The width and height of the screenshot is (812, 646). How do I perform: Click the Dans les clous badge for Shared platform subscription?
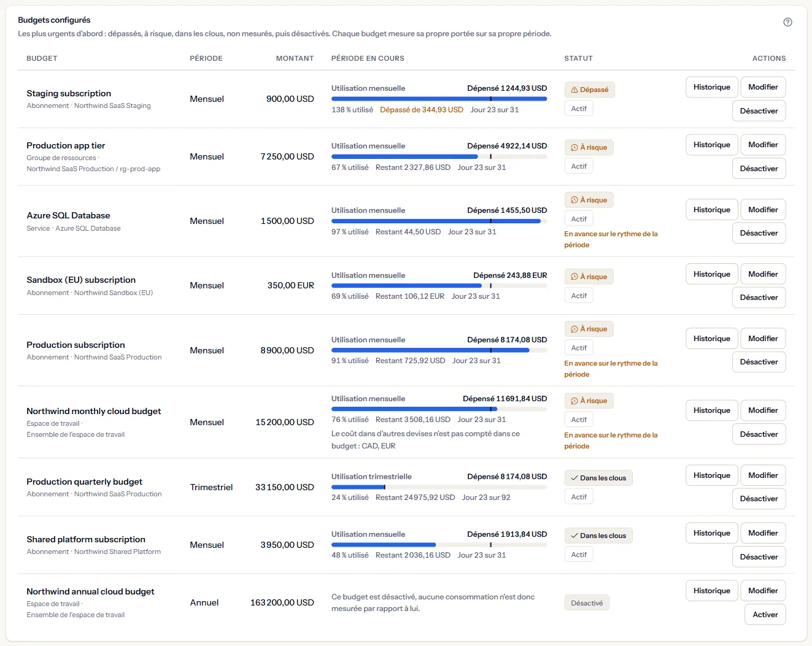coord(598,536)
